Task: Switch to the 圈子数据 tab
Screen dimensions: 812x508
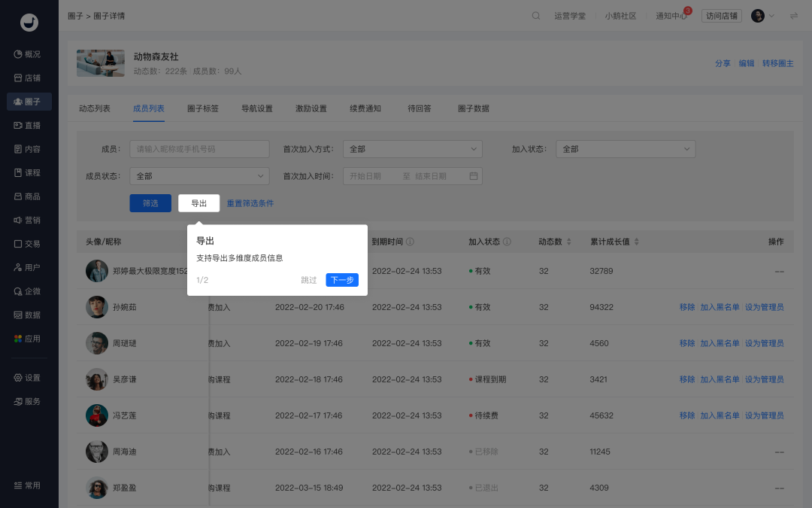Action: 474,108
